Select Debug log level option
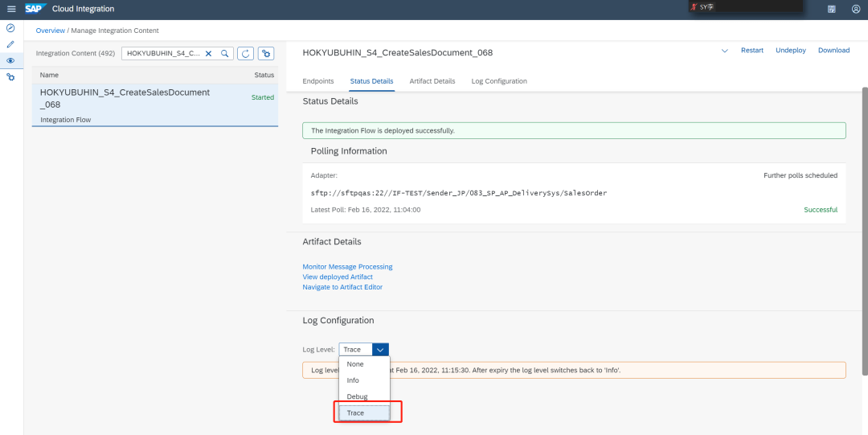 click(x=364, y=396)
